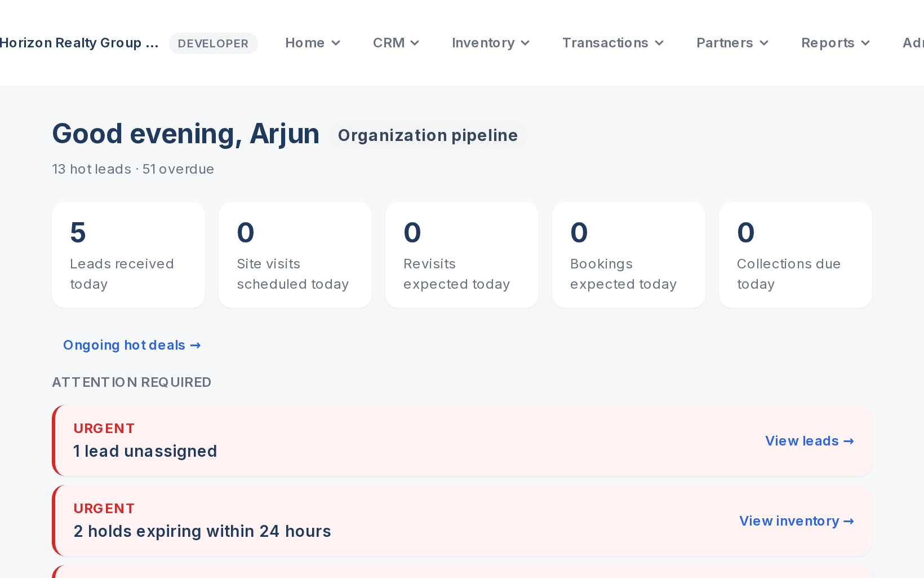Open the Revisits expected today card

coord(462,255)
